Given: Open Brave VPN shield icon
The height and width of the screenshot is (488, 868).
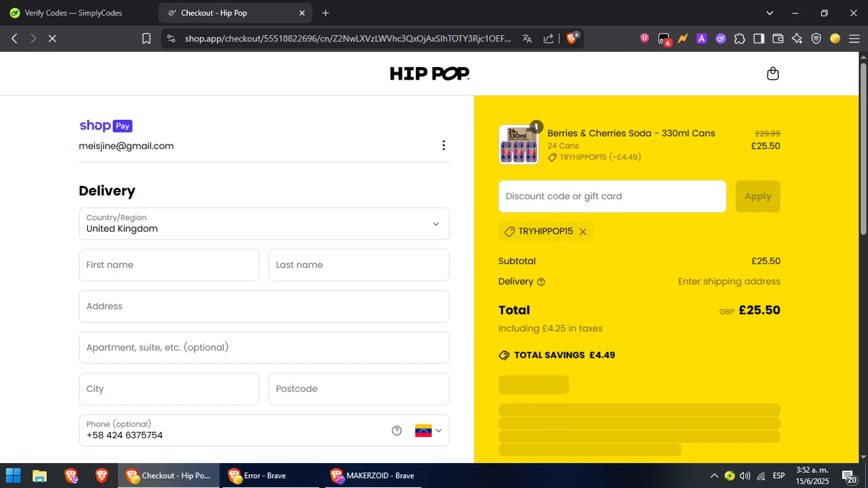Looking at the screenshot, I should 816,38.
